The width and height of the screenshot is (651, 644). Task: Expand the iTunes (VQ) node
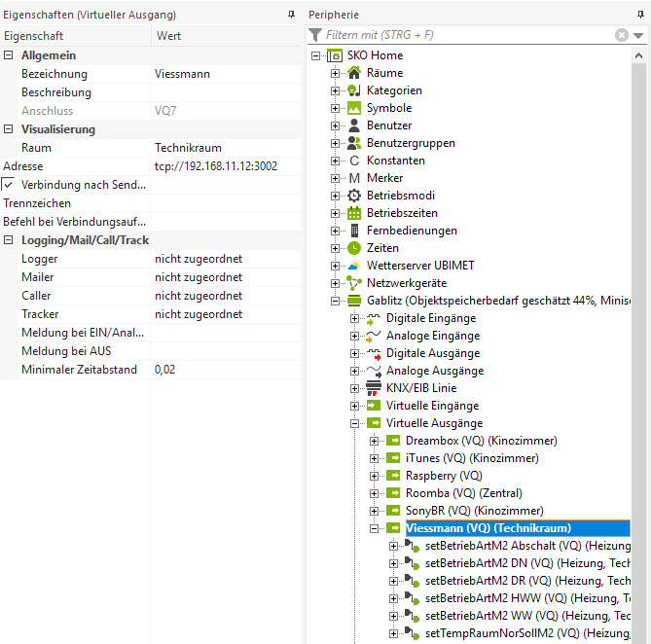point(374,458)
